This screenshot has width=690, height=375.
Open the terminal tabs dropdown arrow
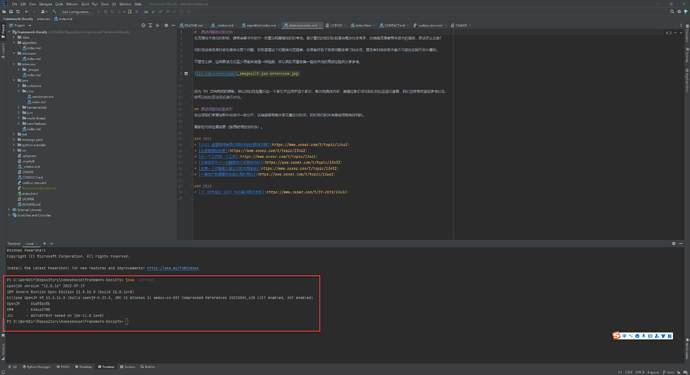(x=51, y=243)
